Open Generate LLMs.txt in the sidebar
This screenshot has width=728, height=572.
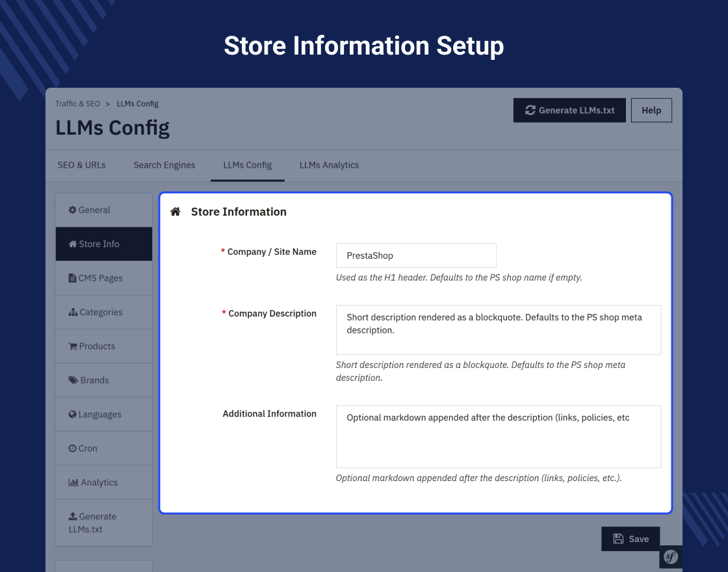coord(104,523)
